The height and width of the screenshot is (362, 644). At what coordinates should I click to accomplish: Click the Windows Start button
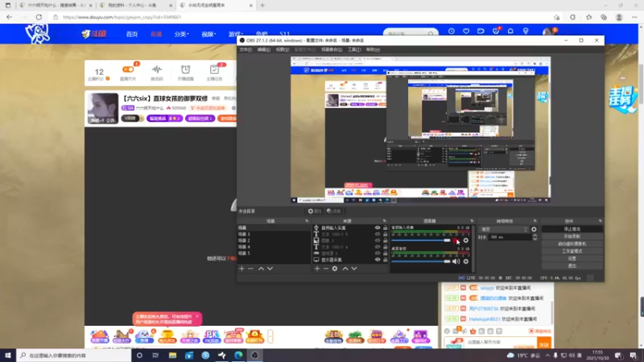click(x=8, y=356)
